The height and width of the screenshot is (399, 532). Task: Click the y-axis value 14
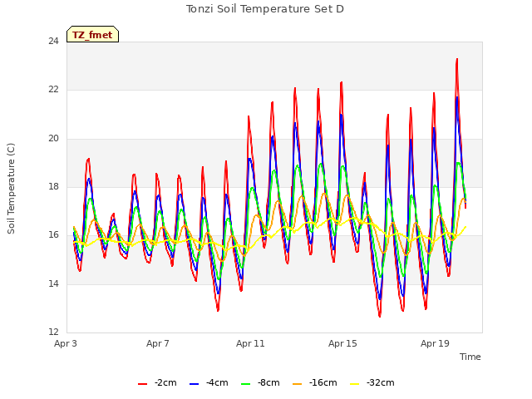tap(53, 283)
